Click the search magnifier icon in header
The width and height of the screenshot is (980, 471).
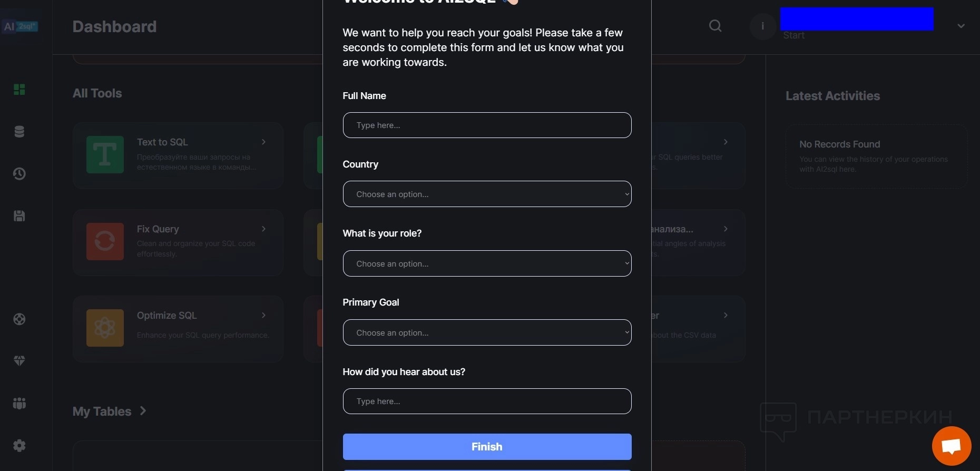tap(715, 26)
